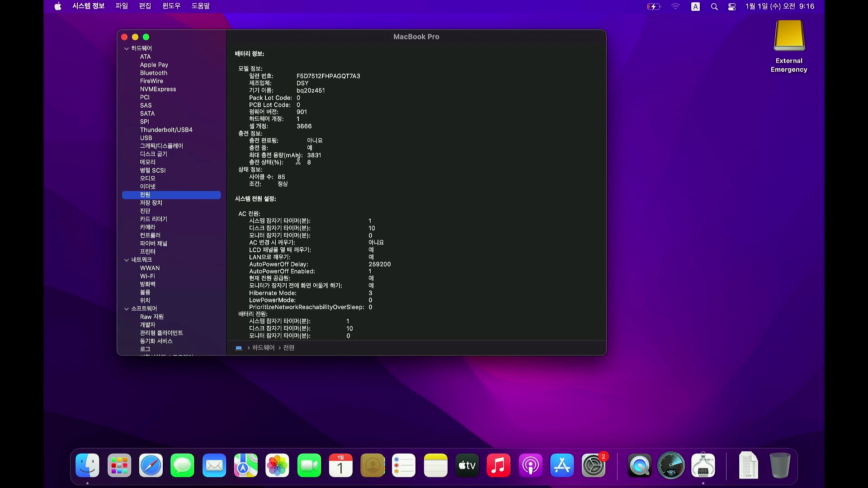Open System Preferences with badge in dock
Screen dimensions: 868x488
(594, 465)
